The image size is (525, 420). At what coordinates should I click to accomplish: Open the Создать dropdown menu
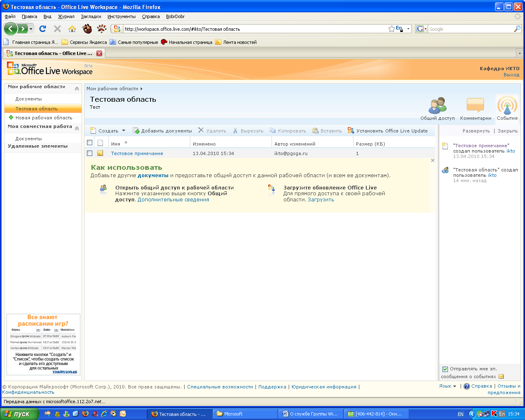point(108,131)
